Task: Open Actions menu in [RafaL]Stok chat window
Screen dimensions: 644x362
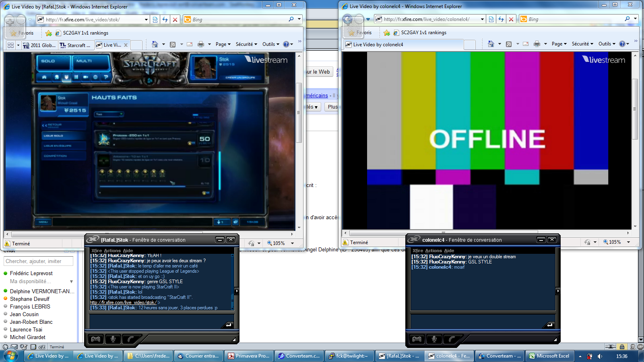Action: point(112,251)
